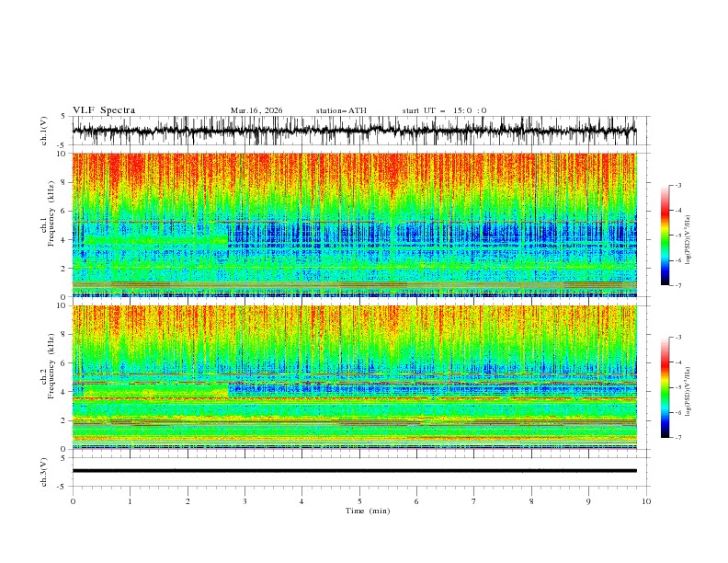
Task: Click the "VLF Spectra" title text
Action: pyautogui.click(x=104, y=110)
